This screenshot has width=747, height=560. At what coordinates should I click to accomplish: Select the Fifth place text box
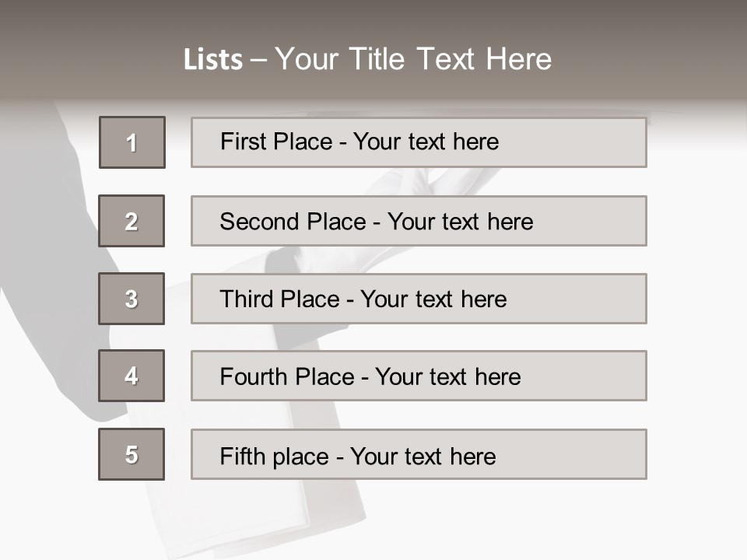pos(419,454)
